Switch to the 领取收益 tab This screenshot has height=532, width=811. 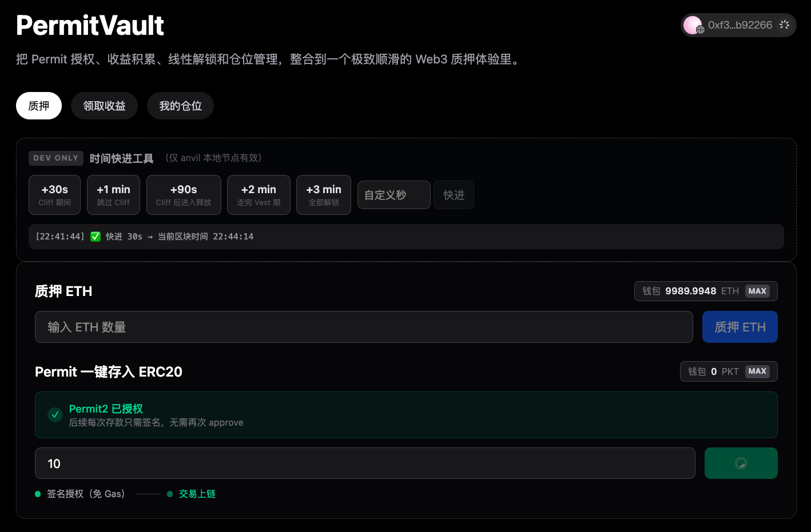[x=104, y=106]
